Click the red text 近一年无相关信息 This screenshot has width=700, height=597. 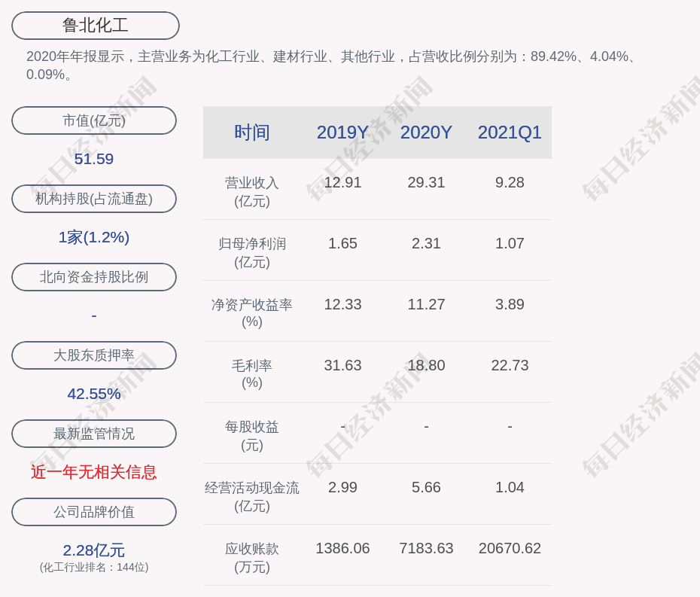94,472
